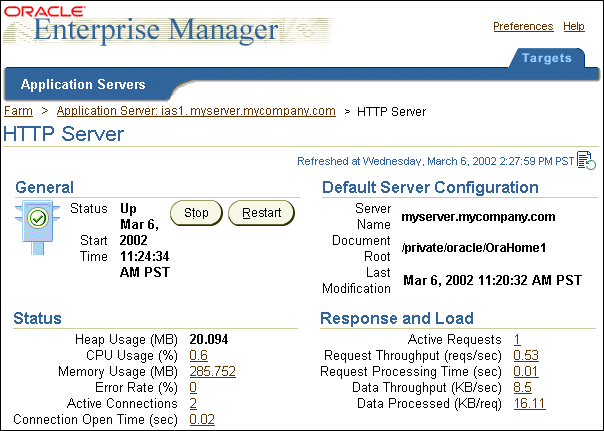
Task: Click the refresh page icon
Action: 586,160
